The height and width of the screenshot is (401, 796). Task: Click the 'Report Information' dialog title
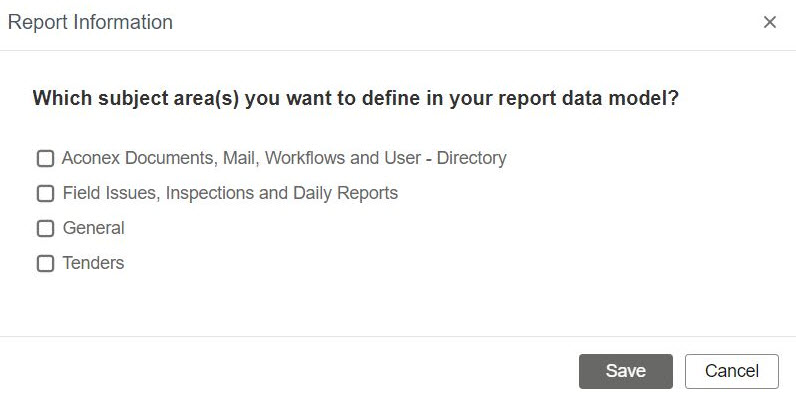pos(90,22)
